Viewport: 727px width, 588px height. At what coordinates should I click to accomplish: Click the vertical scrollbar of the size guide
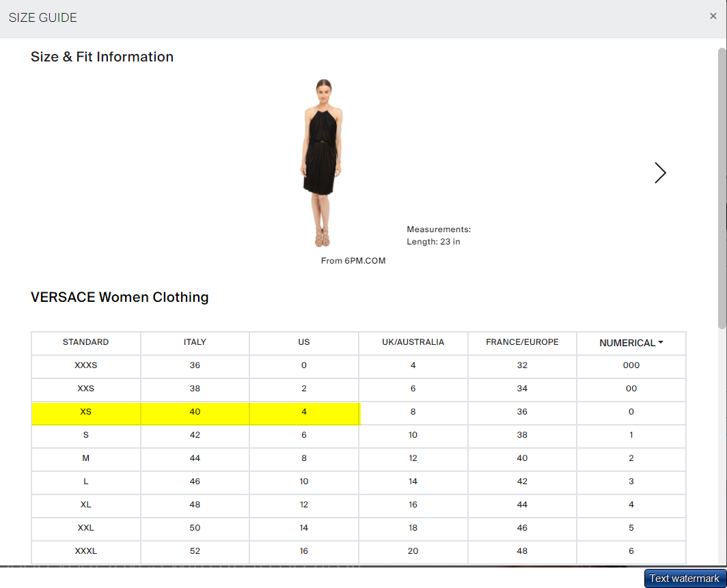pos(722,188)
